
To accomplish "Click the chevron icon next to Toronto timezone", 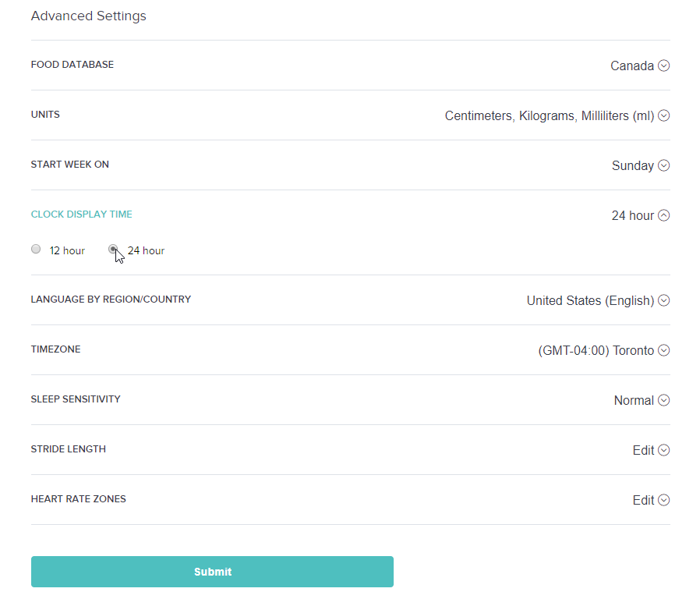I will pos(663,350).
